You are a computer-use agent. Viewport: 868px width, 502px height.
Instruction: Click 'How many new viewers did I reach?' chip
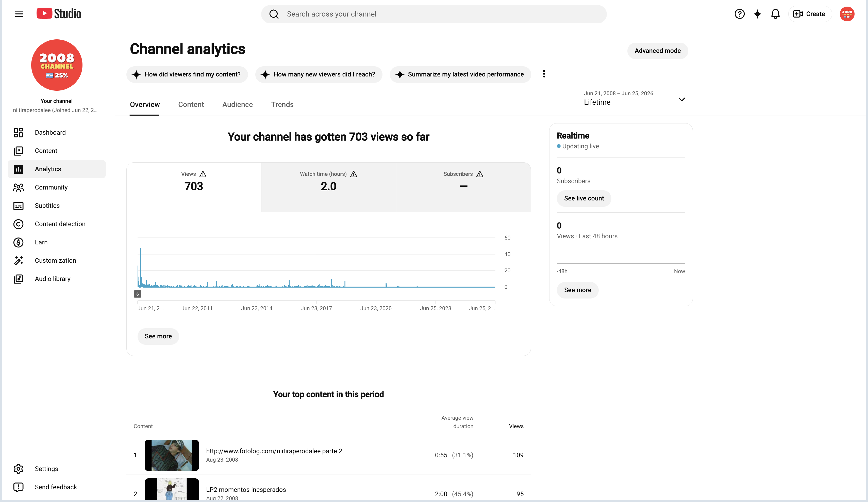pos(319,74)
